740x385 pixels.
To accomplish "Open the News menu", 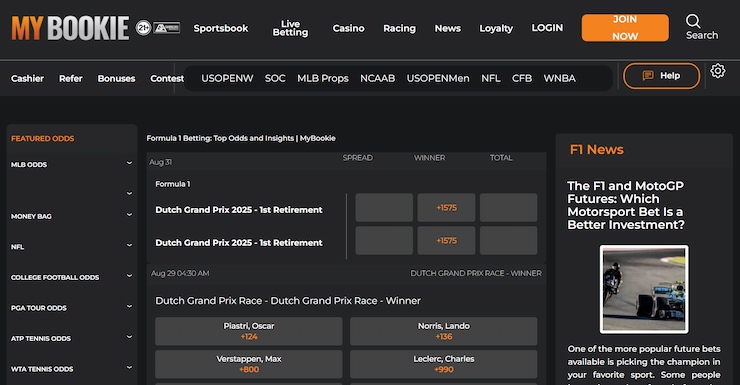I will click(x=447, y=28).
